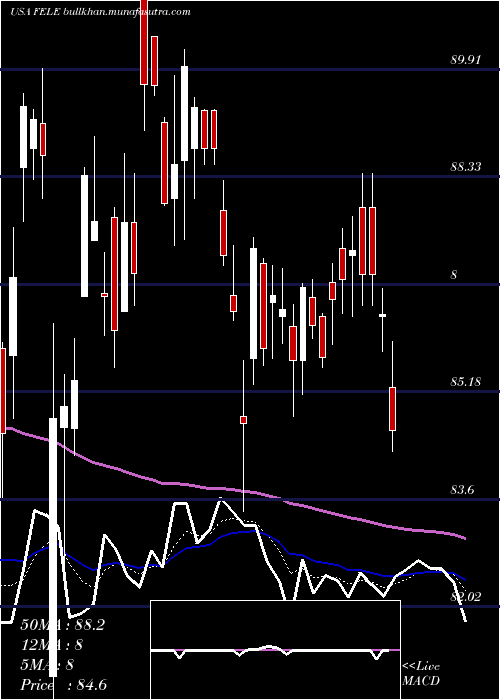
Task: Click the Price : 84.6 readout
Action: tap(64, 685)
